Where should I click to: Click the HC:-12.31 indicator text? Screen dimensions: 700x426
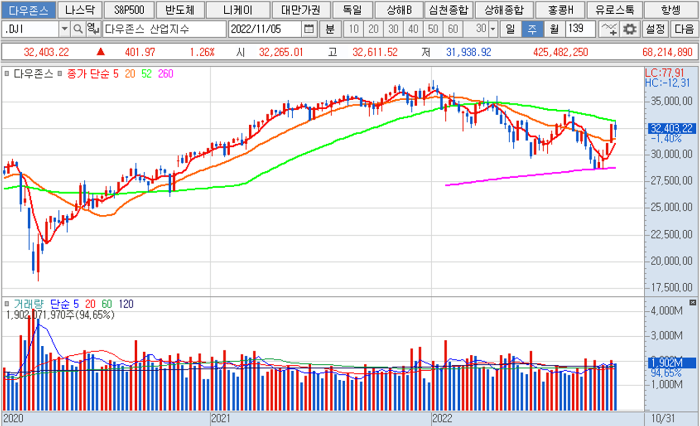667,83
